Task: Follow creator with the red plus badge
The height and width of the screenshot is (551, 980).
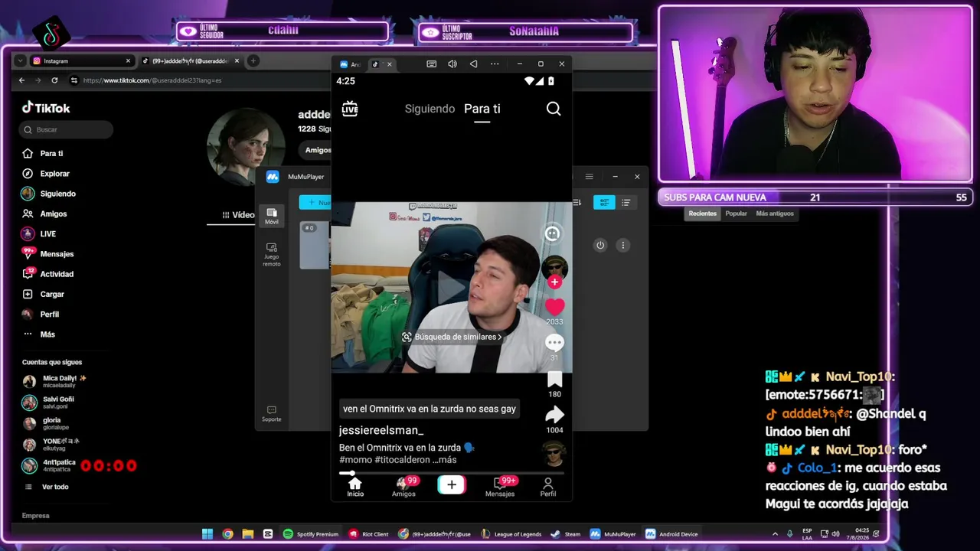Action: coord(554,282)
